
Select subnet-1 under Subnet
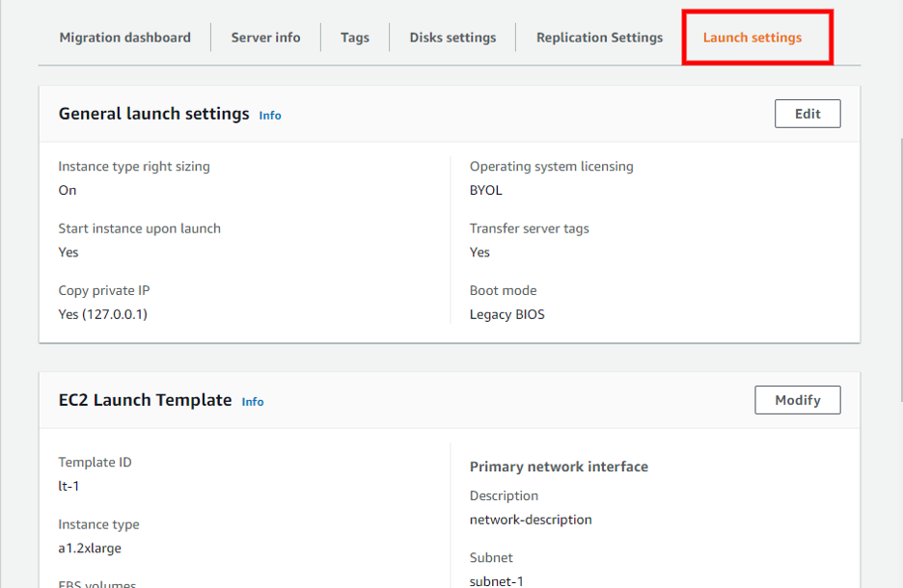pyautogui.click(x=496, y=580)
